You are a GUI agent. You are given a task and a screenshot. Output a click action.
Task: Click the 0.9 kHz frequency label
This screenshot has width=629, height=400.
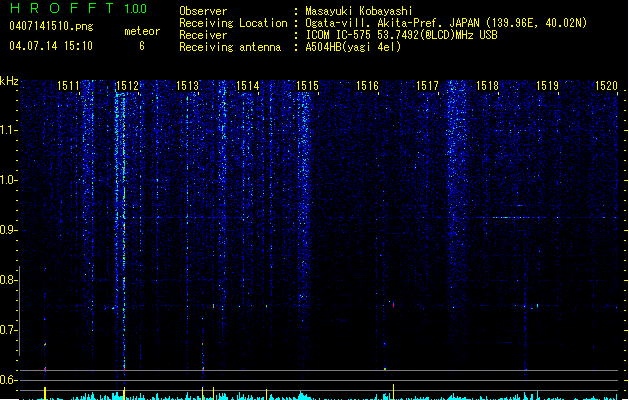pos(8,230)
